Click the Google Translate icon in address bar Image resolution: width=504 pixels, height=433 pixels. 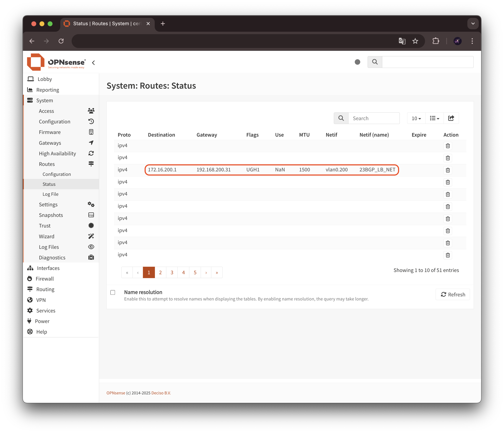pos(402,41)
